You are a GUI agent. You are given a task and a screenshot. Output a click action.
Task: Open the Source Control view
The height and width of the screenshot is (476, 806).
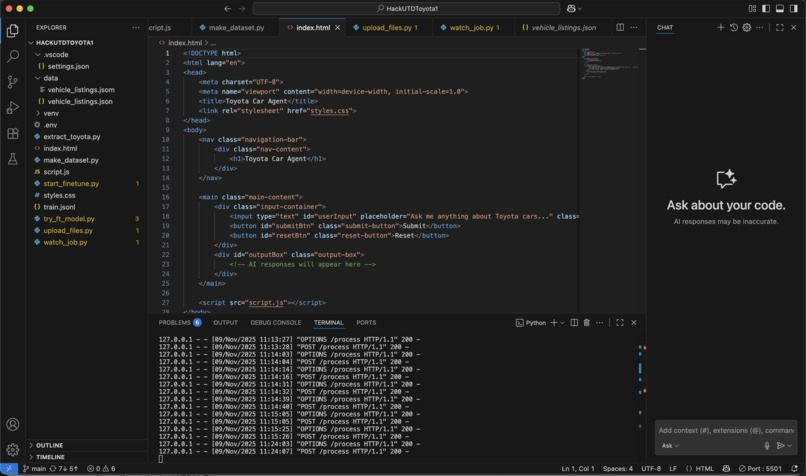point(13,82)
